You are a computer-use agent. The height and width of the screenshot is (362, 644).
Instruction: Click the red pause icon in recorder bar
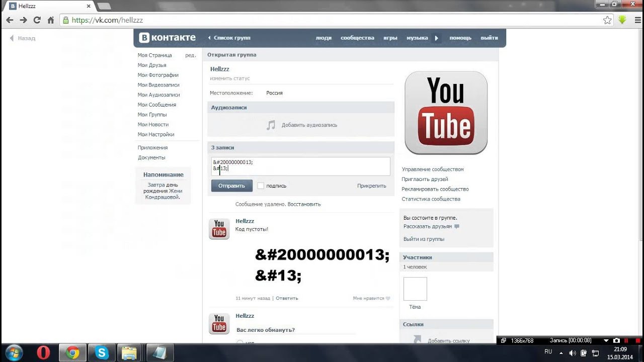tap(626, 340)
